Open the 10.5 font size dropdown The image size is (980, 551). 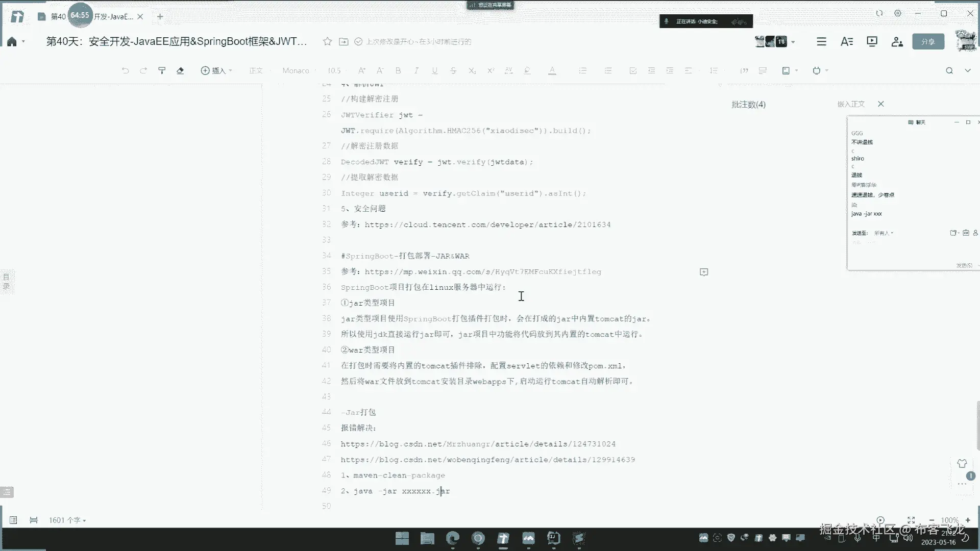(x=335, y=70)
